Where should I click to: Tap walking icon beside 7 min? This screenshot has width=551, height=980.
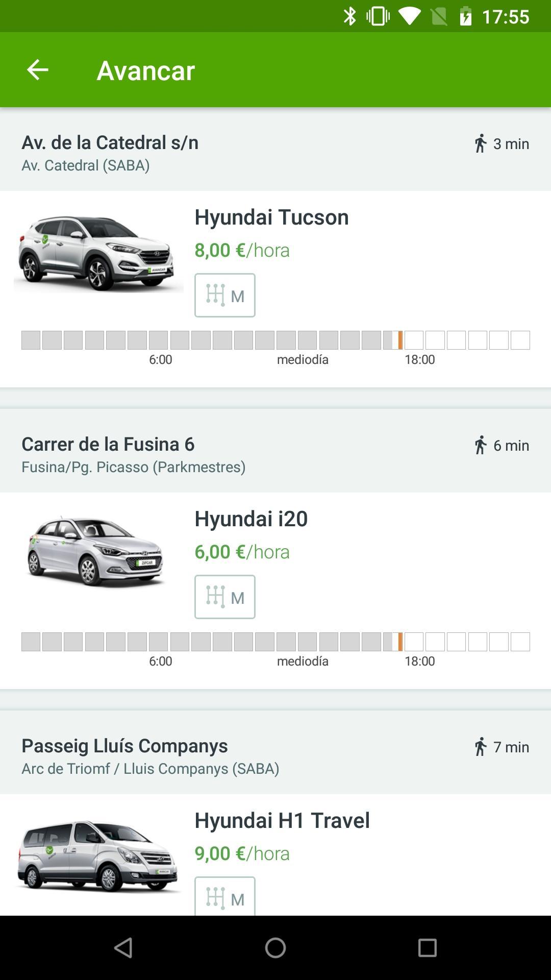pyautogui.click(x=480, y=747)
